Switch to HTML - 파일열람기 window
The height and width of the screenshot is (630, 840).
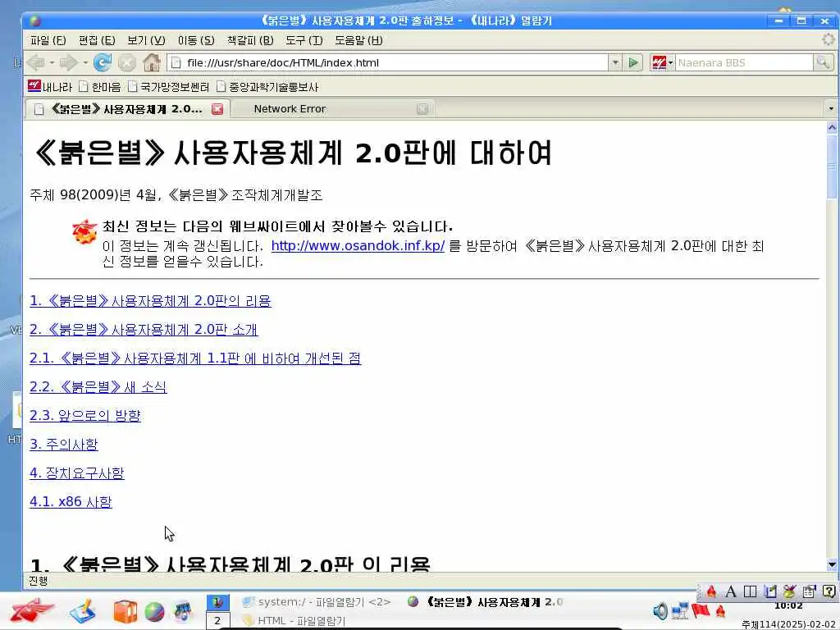pos(294,620)
